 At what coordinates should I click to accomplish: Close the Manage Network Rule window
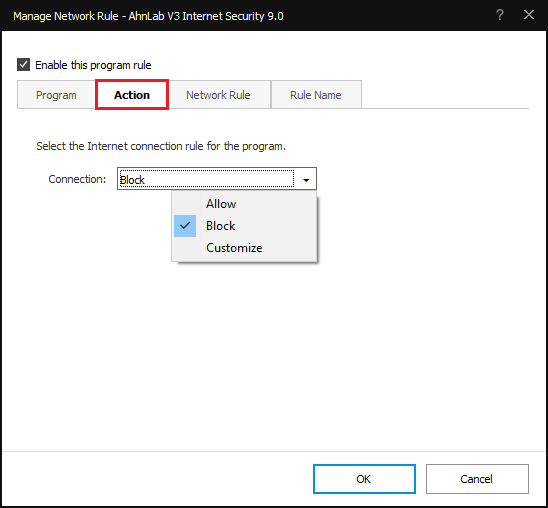point(529,15)
